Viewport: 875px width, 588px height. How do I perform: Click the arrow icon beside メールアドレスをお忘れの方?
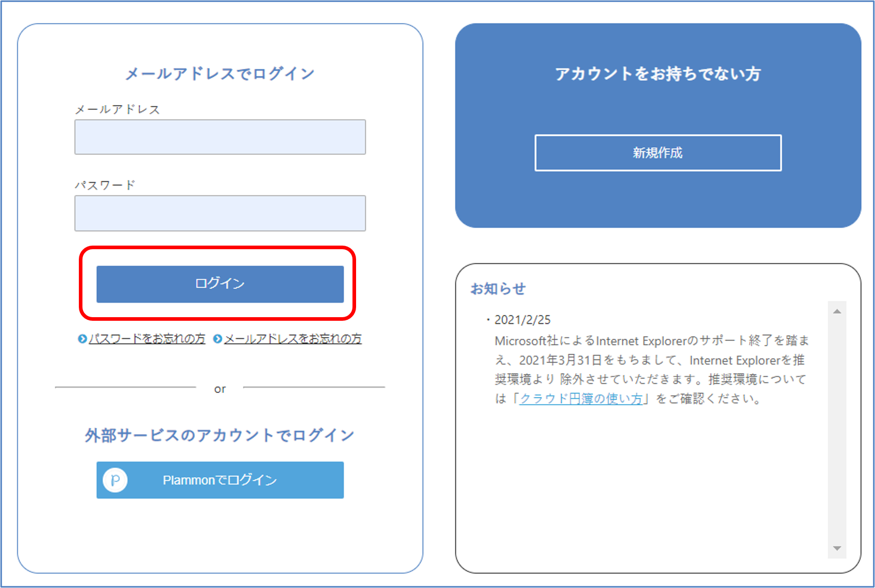click(x=217, y=339)
